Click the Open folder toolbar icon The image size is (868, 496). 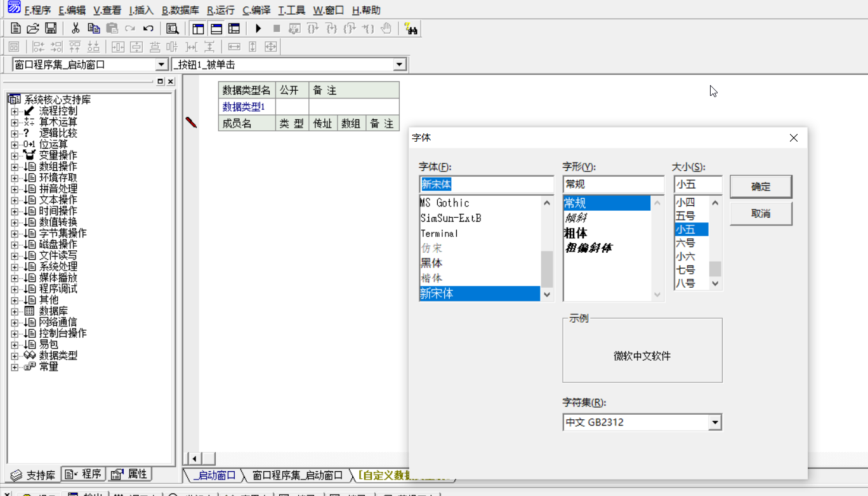coord(33,29)
